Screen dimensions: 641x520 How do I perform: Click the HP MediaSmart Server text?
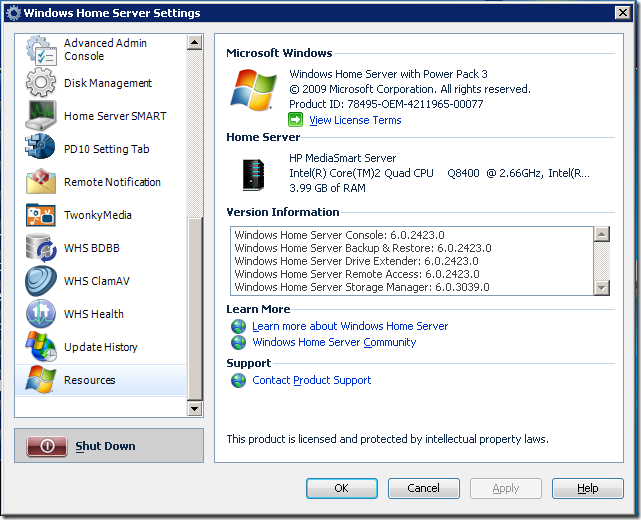click(343, 158)
